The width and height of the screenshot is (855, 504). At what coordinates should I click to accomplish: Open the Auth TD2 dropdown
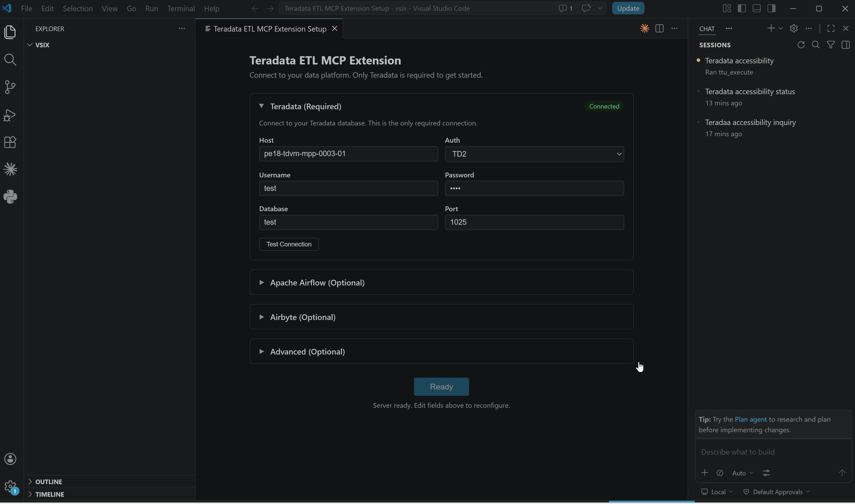(534, 154)
